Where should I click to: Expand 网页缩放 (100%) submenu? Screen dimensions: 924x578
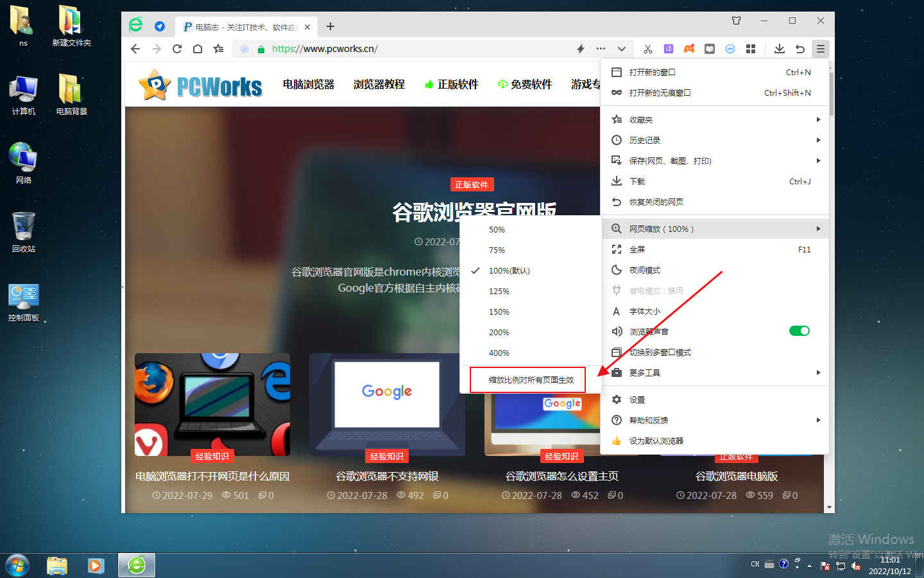tap(715, 229)
